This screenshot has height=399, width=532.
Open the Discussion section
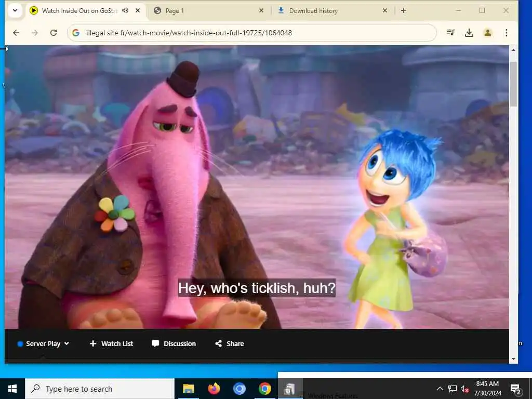point(174,344)
